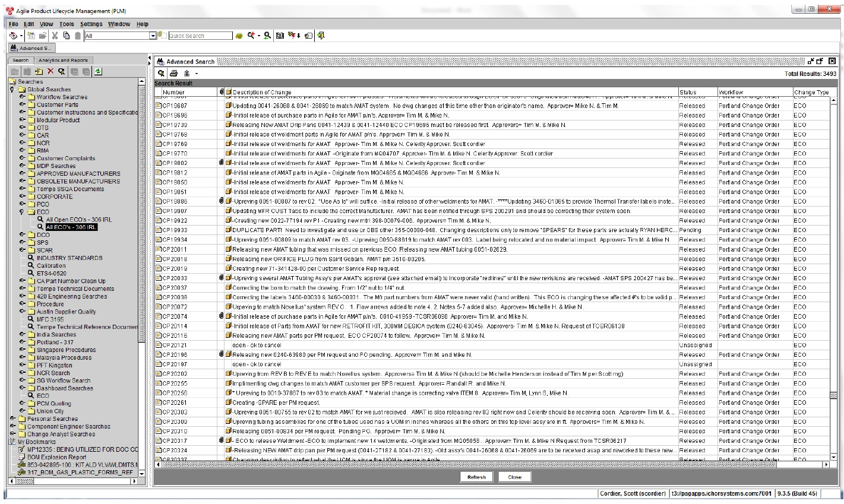Click the address book icon in toolbar
This screenshot has width=844, height=504.
(x=280, y=36)
